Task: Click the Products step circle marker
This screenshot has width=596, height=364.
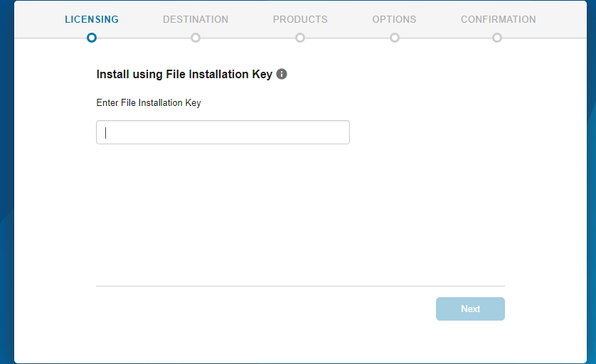Action: (x=300, y=38)
